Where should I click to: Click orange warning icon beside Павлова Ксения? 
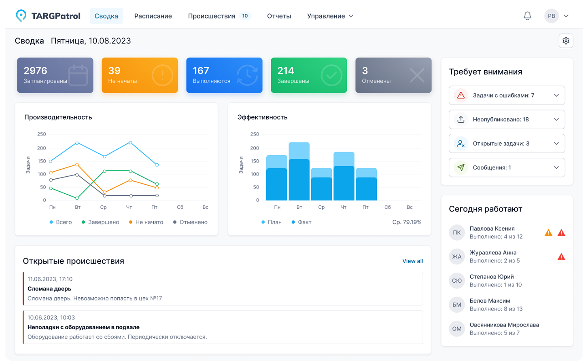click(x=548, y=233)
